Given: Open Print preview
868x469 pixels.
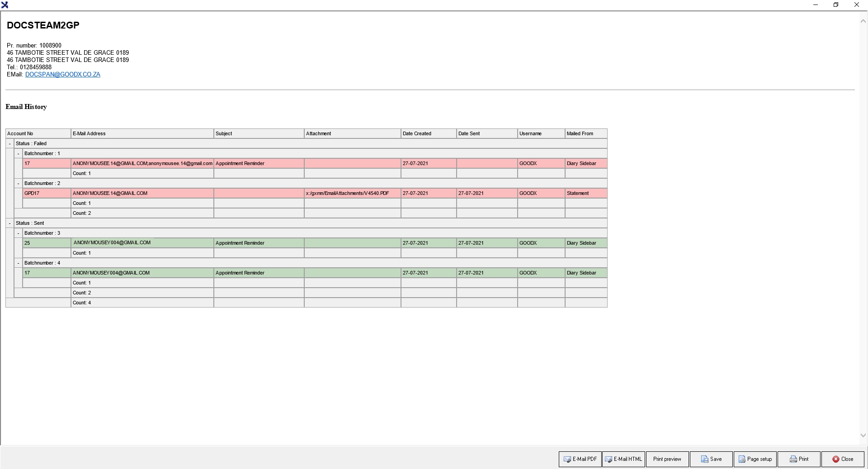Looking at the screenshot, I should click(667, 459).
